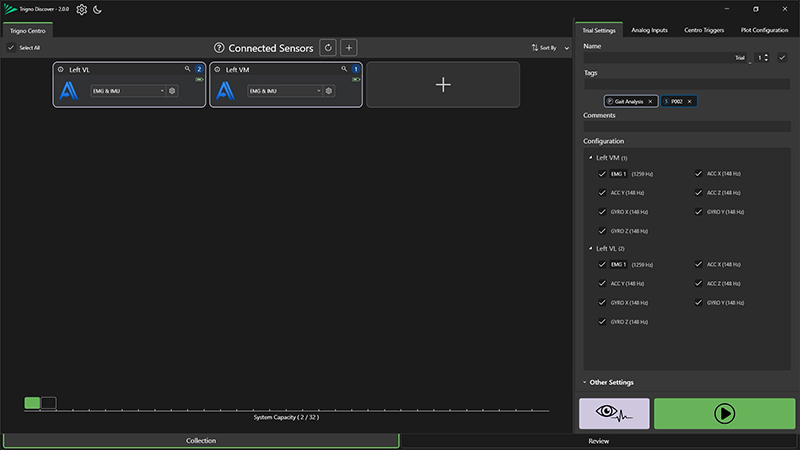Screen dimensions: 800x450
Task: Uncheck ACC Z under Left VL
Action: pyautogui.click(x=698, y=283)
